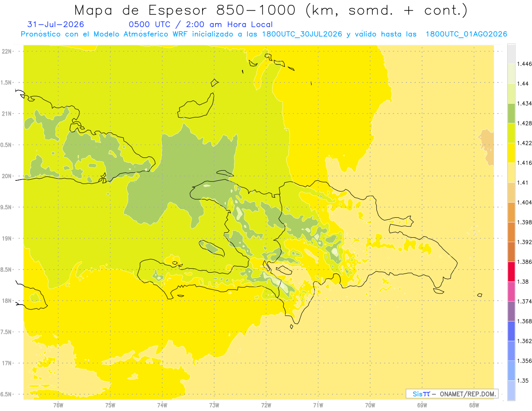This screenshot has width=532, height=411.
Task: Click the dark orange color bar segment between 1.386 and 1.392
Action: pos(511,252)
